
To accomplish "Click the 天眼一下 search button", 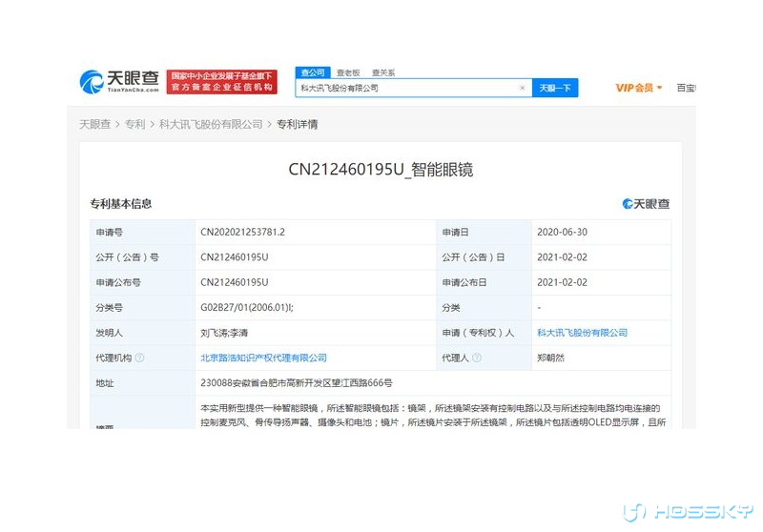I will point(555,88).
